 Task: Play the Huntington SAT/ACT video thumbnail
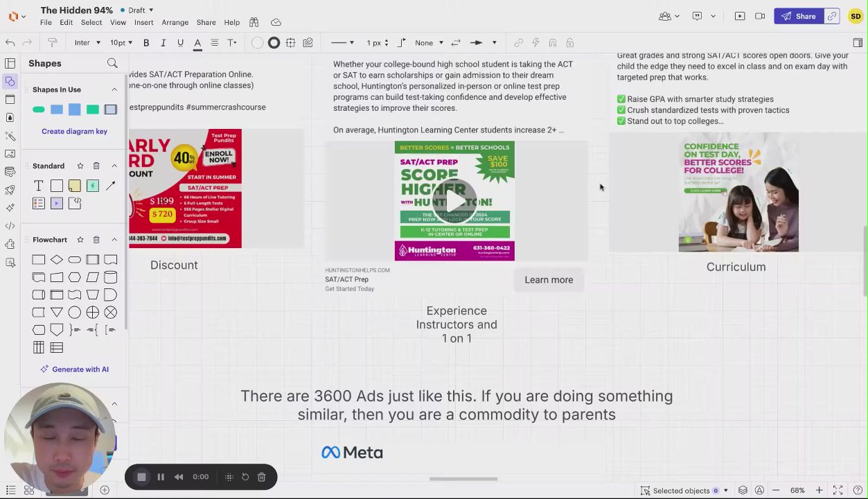(454, 201)
